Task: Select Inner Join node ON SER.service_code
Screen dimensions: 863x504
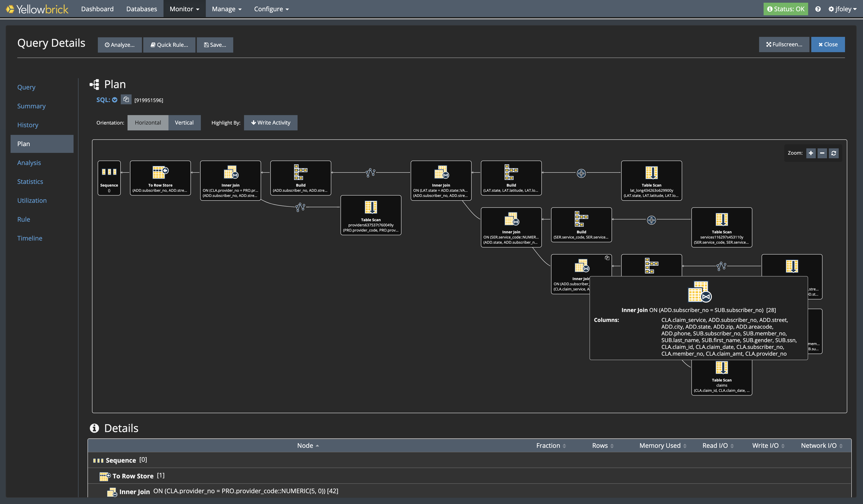Action: point(511,227)
